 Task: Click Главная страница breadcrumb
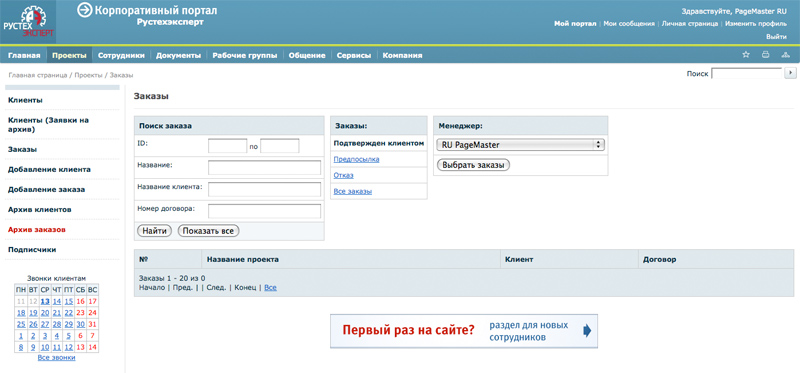pos(38,75)
